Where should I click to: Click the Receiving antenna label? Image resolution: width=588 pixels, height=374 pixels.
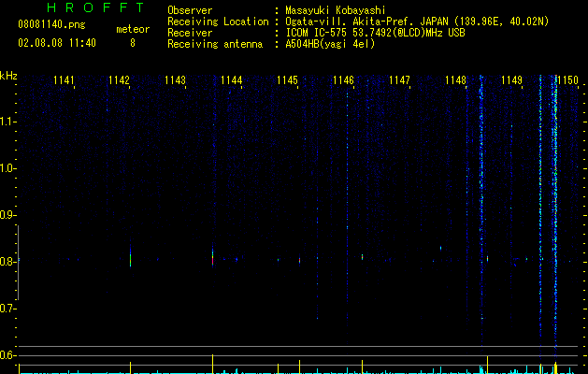[215, 44]
